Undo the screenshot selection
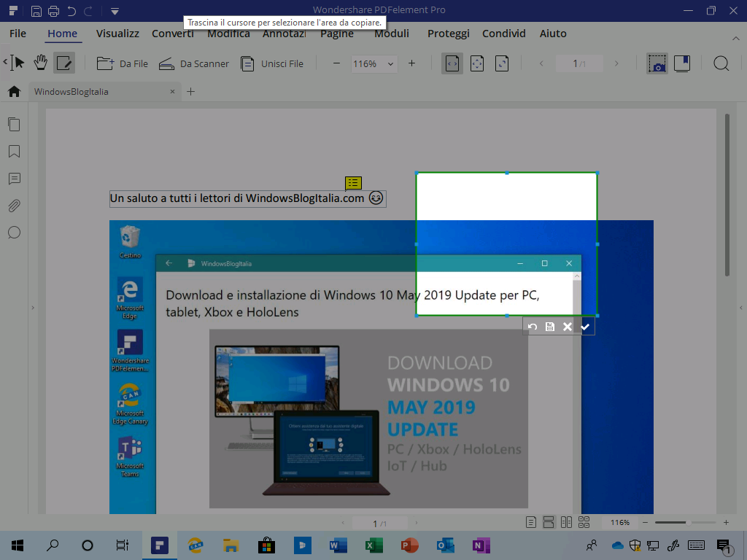The height and width of the screenshot is (560, 747). [533, 327]
